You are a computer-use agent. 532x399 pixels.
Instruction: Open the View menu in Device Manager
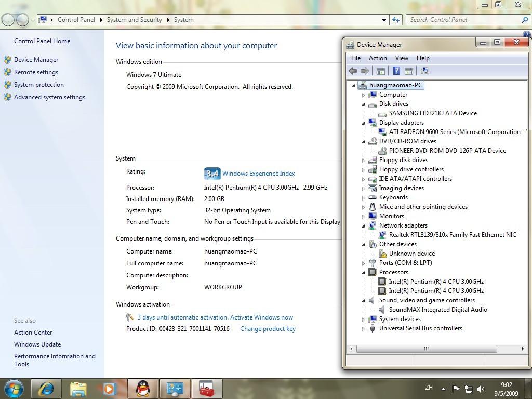click(x=402, y=58)
